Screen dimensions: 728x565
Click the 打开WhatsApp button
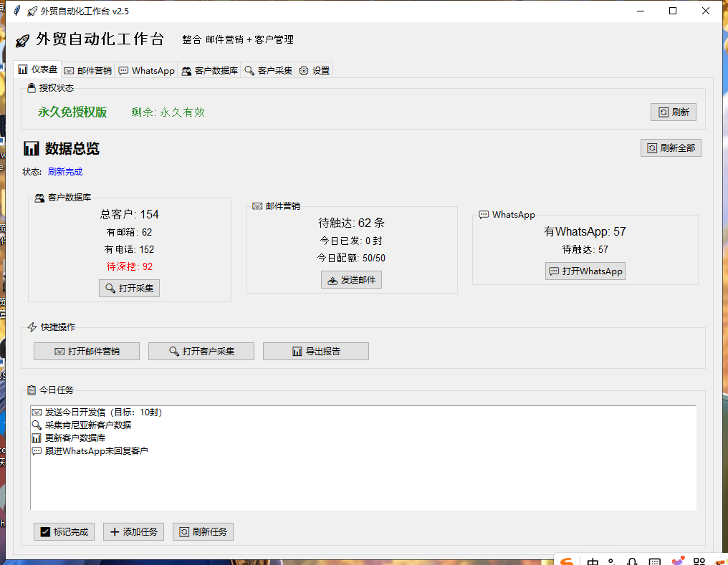coord(585,271)
